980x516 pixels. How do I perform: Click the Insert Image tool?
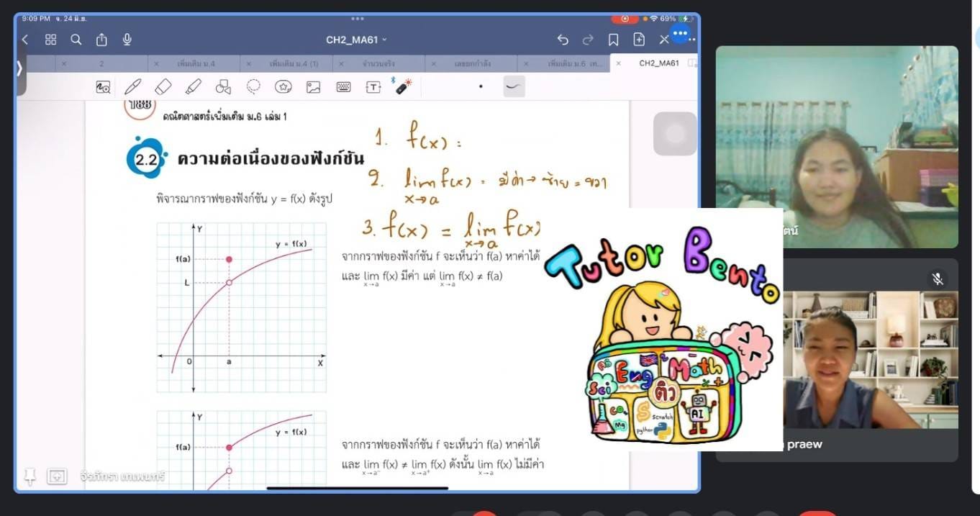[x=313, y=87]
